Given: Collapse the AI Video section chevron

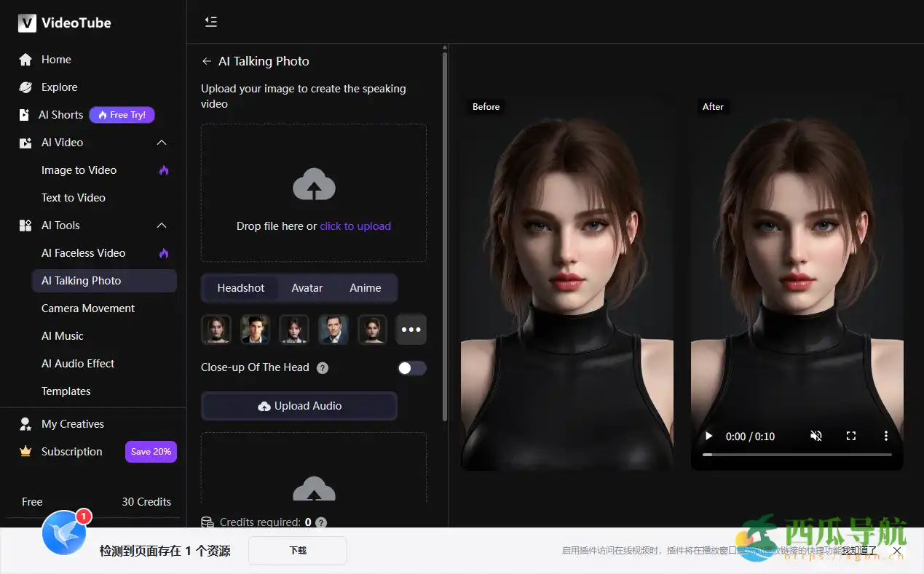Looking at the screenshot, I should [162, 143].
